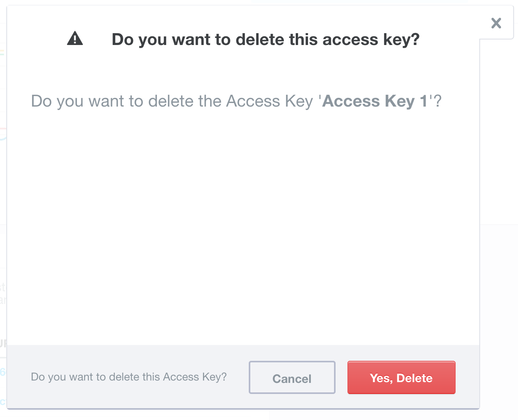Click the dialog title about deleting access key
The height and width of the screenshot is (420, 518).
pos(265,39)
